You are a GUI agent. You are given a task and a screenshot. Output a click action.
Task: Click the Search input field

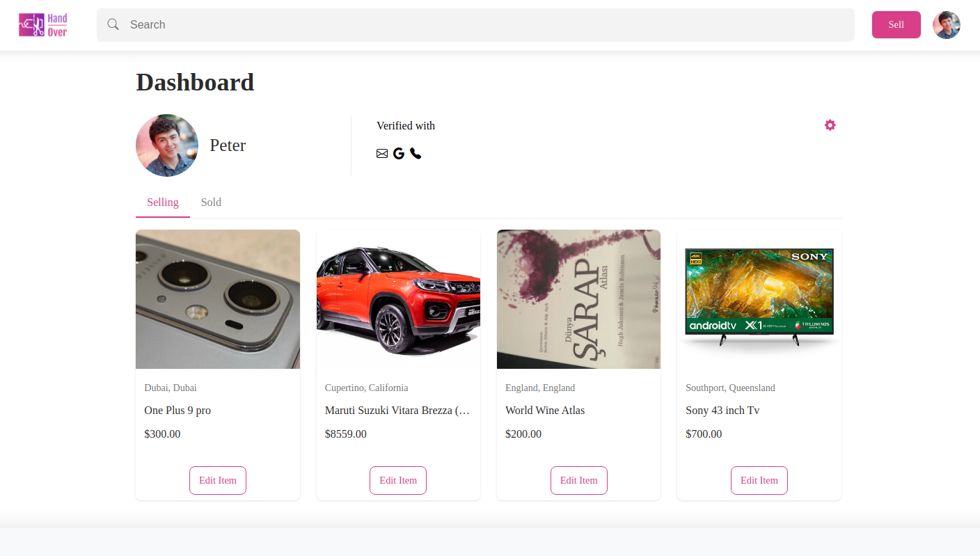[x=475, y=24]
